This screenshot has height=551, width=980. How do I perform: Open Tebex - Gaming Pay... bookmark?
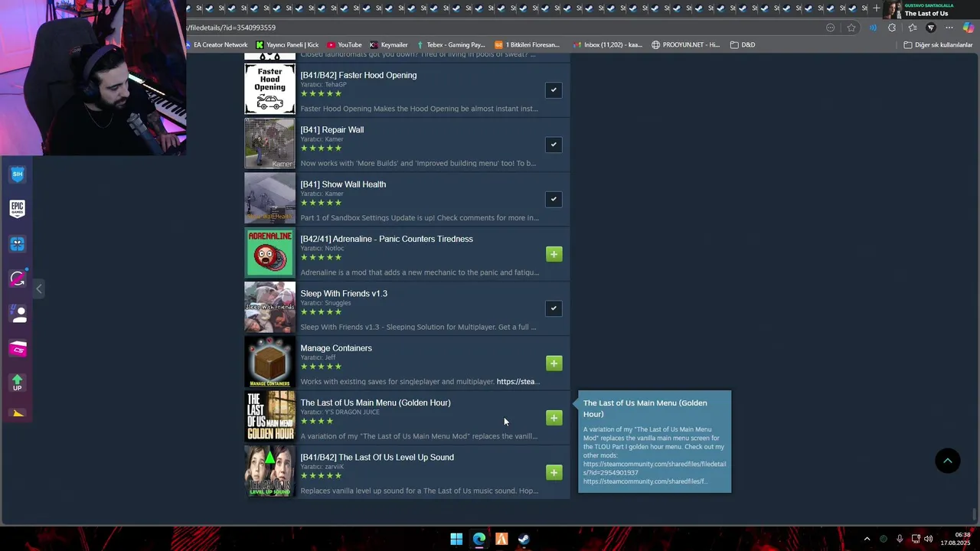(450, 45)
